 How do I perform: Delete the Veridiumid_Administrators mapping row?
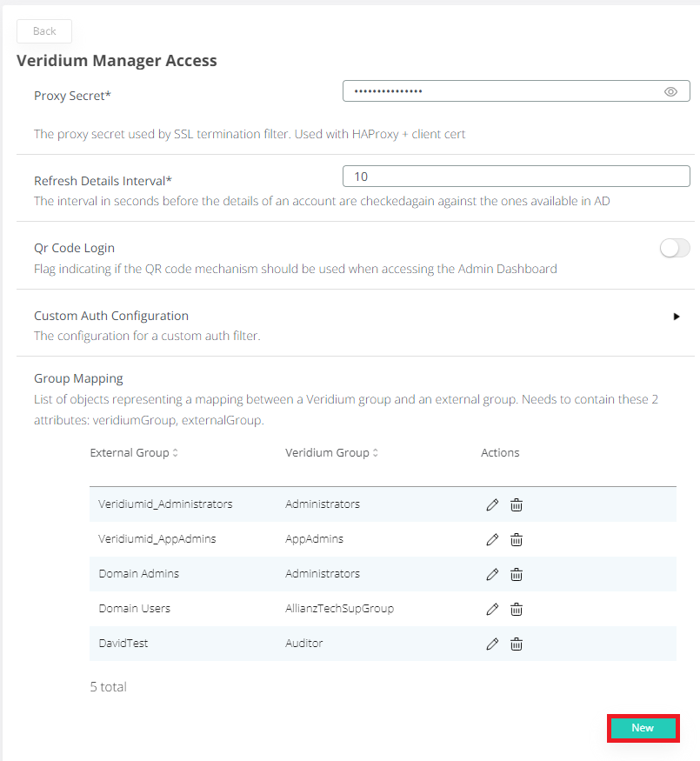(x=516, y=504)
